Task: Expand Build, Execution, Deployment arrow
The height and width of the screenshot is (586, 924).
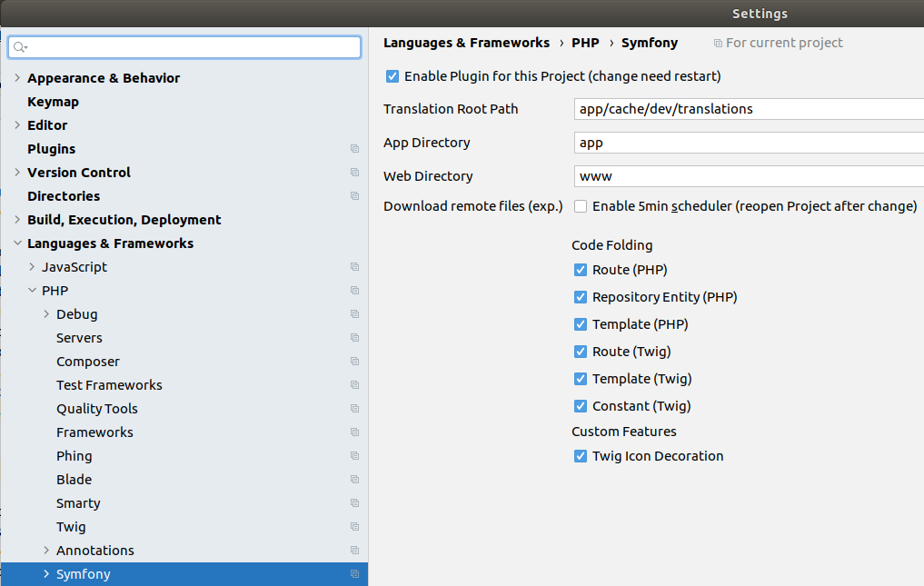Action: 17,219
